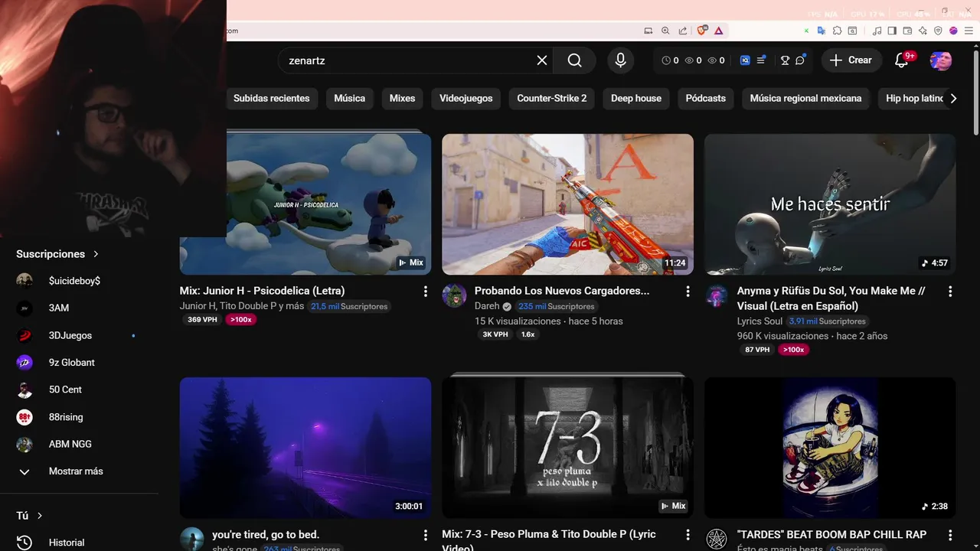Show more filter chips with right arrow
This screenshot has width=980, height=551.
953,99
